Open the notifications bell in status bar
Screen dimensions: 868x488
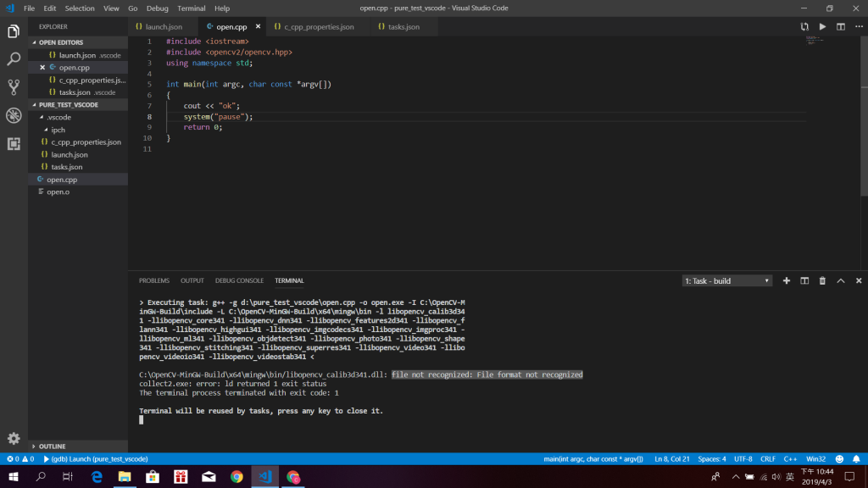pos(856,458)
